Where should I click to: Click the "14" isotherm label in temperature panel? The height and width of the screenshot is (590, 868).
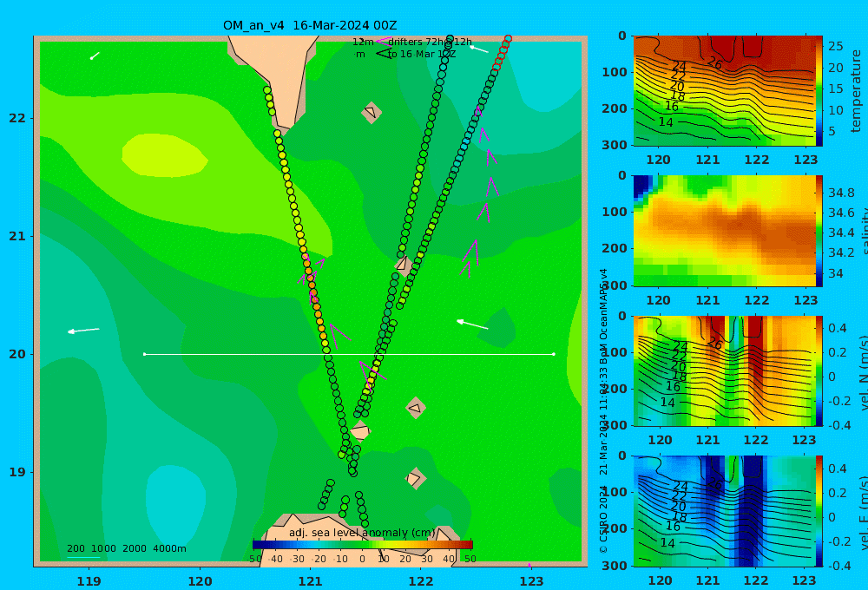[x=666, y=122]
